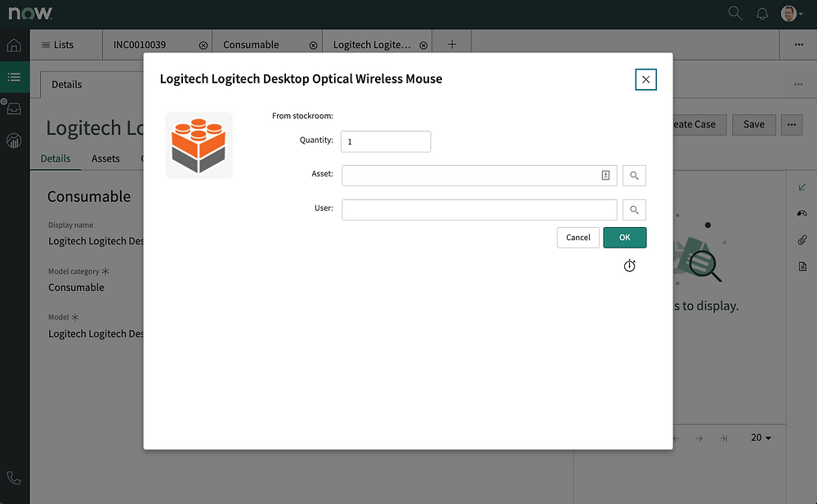
Task: Open the agent assist icon in the side panel
Action: click(x=802, y=213)
